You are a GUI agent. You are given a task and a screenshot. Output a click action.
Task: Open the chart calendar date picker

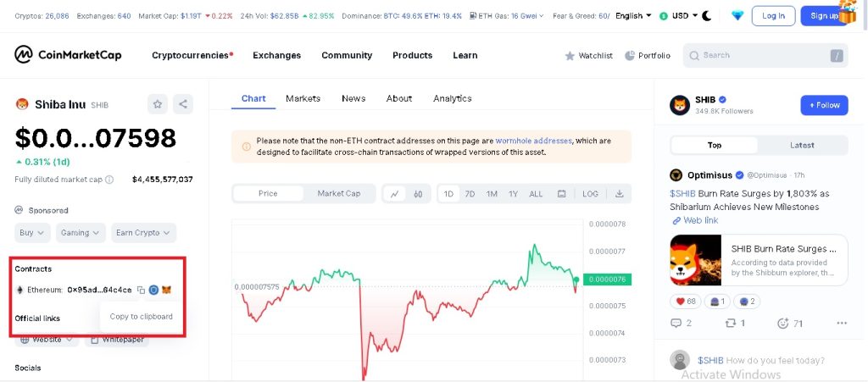(x=561, y=194)
